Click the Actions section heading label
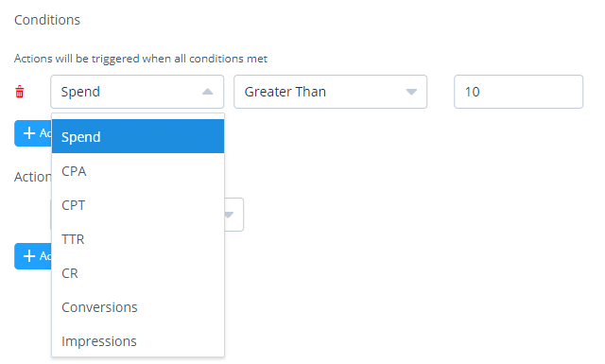The width and height of the screenshot is (605, 364). coord(33,177)
